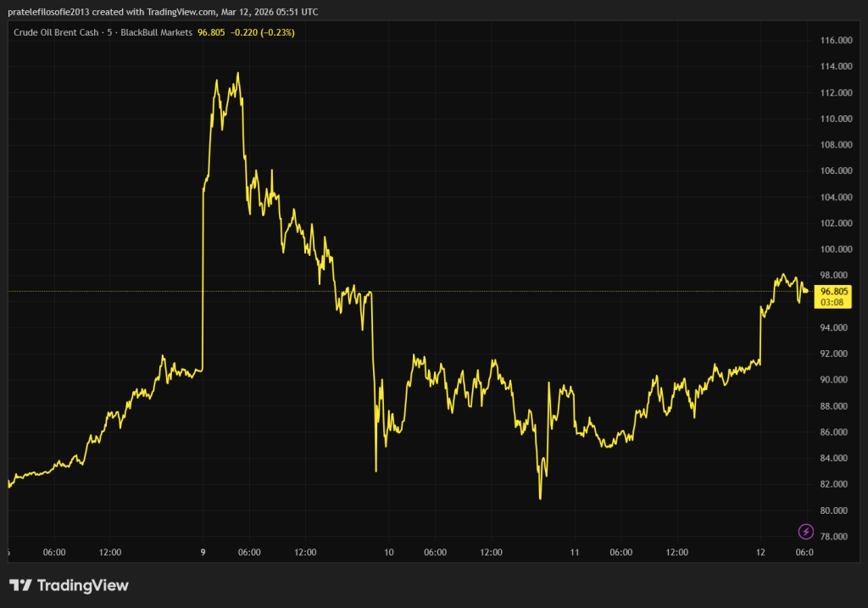Click the lowest dip of the yellow price line
The height and width of the screenshot is (608, 868).
point(540,499)
